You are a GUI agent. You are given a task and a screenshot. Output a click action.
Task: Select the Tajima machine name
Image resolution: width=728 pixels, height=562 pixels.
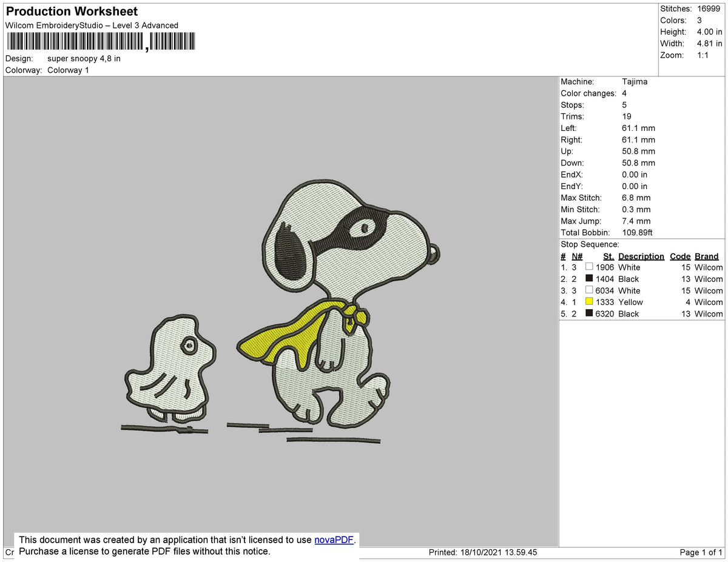634,81
